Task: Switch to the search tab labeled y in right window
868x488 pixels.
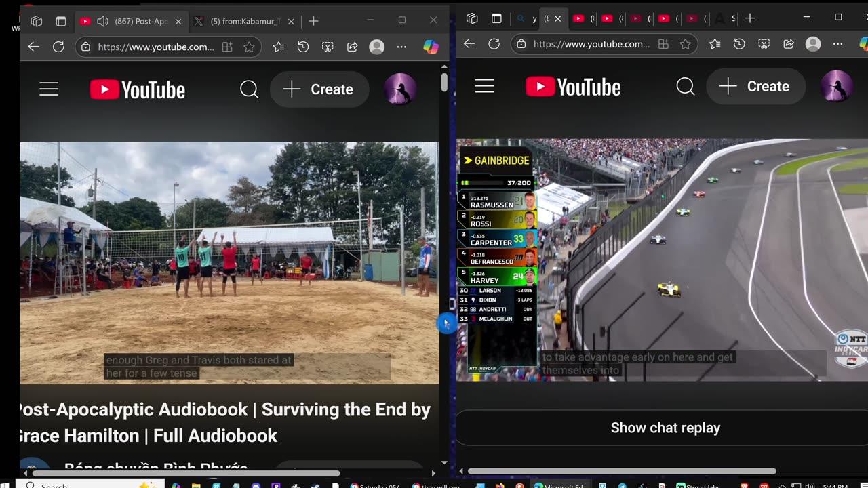Action: (x=528, y=18)
